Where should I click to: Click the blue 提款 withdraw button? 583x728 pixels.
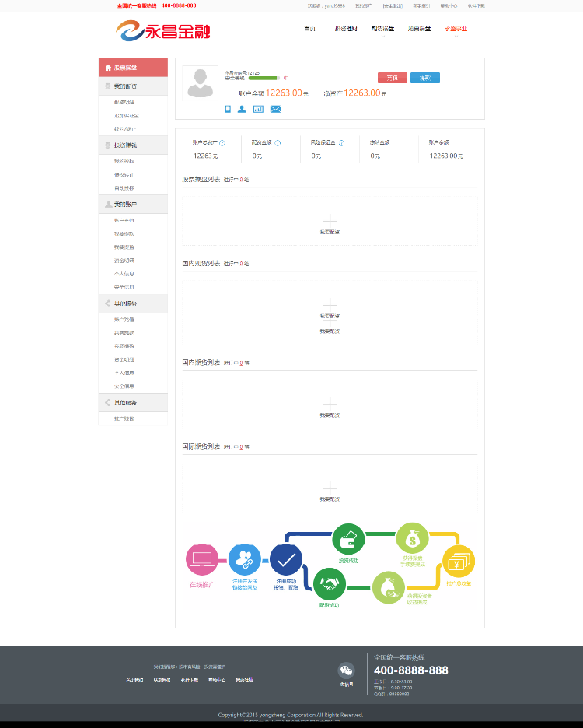click(x=425, y=78)
